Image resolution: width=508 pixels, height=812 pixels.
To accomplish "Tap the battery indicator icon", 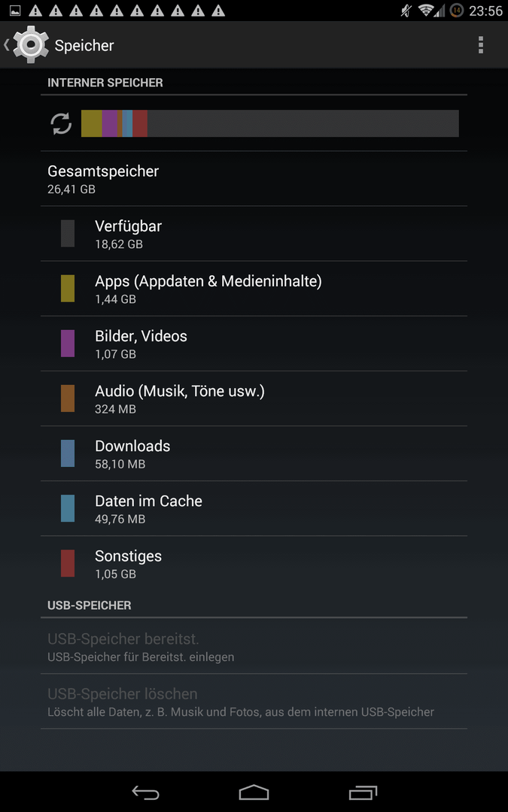I will click(457, 11).
